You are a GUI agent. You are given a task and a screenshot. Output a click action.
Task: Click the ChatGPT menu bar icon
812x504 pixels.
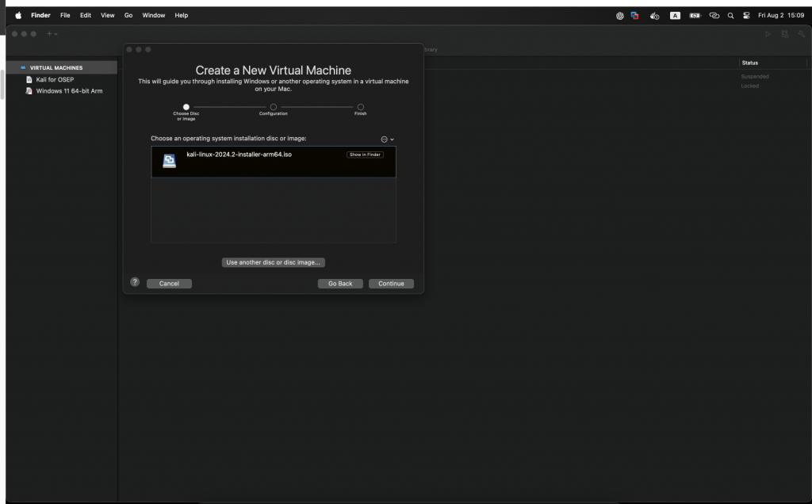619,16
